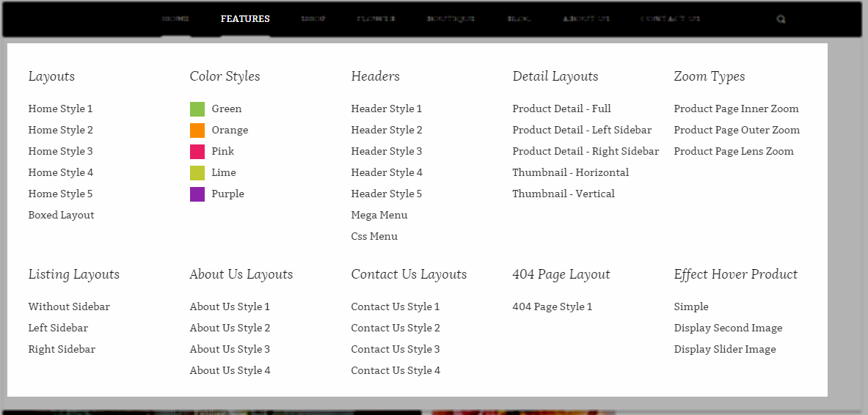Image resolution: width=868 pixels, height=415 pixels.
Task: Choose Thumbnail - Horizontal layout
Action: [570, 172]
